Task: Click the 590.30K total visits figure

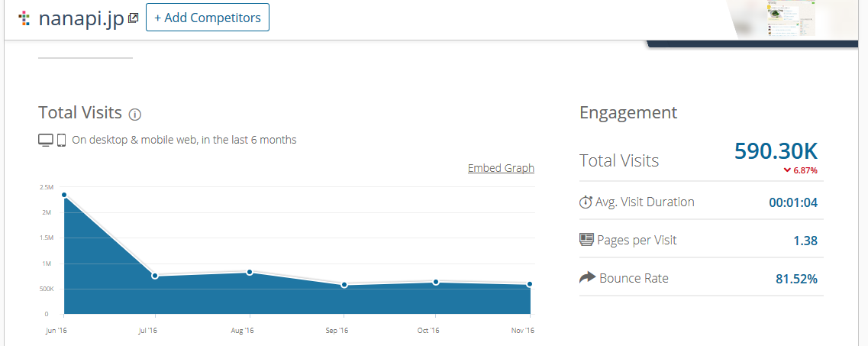Action: click(x=776, y=151)
